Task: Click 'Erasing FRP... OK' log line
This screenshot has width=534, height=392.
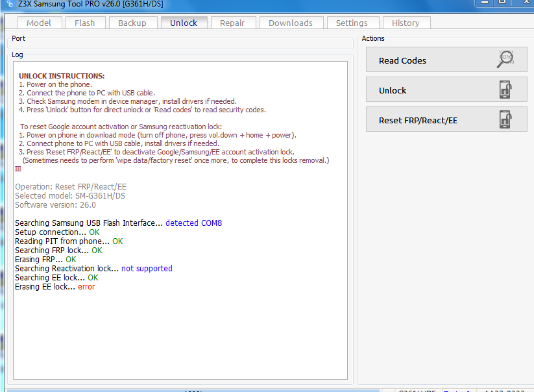Action: [x=45, y=260]
